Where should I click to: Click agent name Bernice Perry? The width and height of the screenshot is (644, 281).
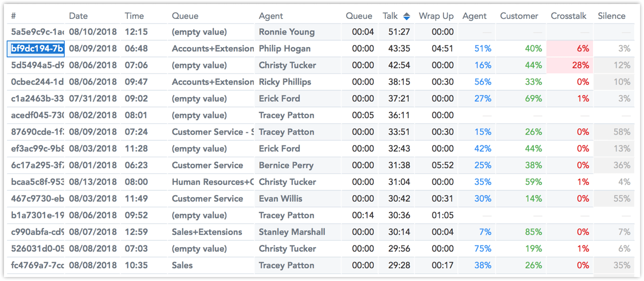(x=286, y=165)
